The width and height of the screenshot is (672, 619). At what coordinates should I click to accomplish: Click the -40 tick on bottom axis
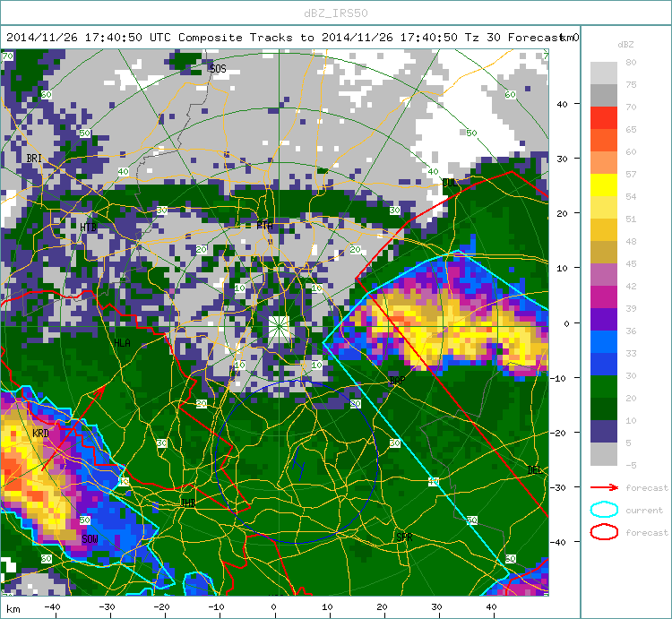point(52,607)
